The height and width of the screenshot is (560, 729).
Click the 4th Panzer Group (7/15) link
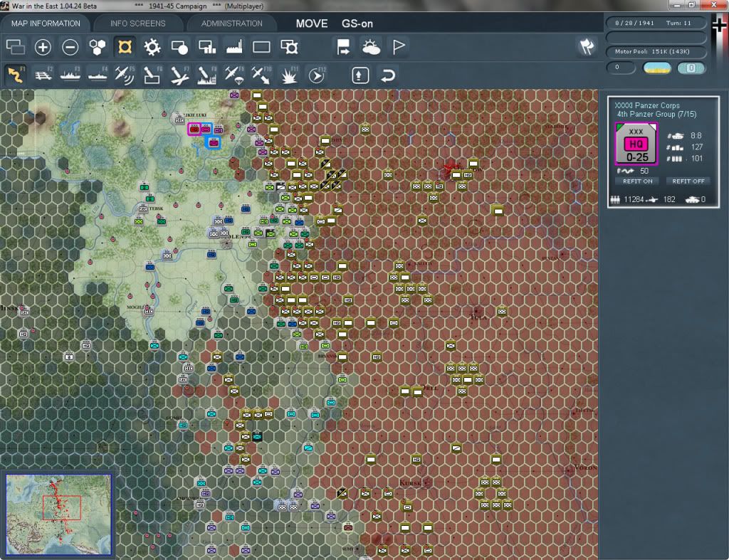click(656, 115)
